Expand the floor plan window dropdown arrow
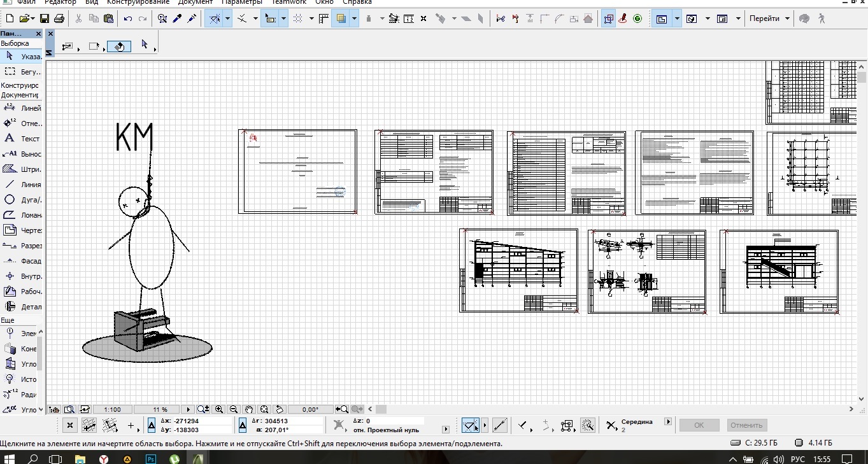The width and height of the screenshot is (868, 464). click(x=677, y=19)
